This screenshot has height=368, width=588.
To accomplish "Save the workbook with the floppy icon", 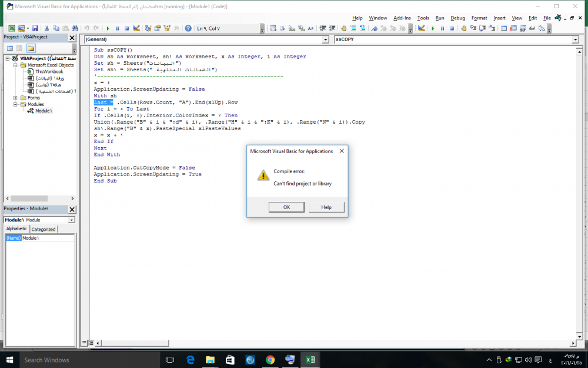I will [x=35, y=28].
